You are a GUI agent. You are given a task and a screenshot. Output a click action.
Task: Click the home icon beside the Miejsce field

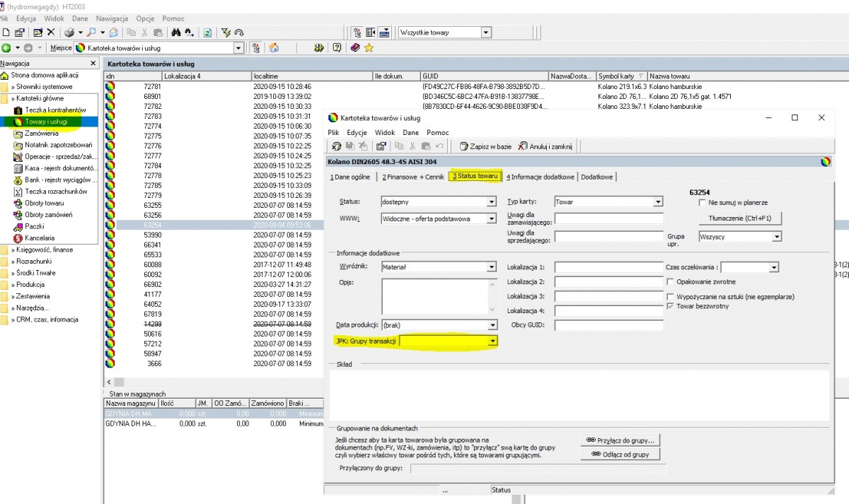pyautogui.click(x=272, y=48)
